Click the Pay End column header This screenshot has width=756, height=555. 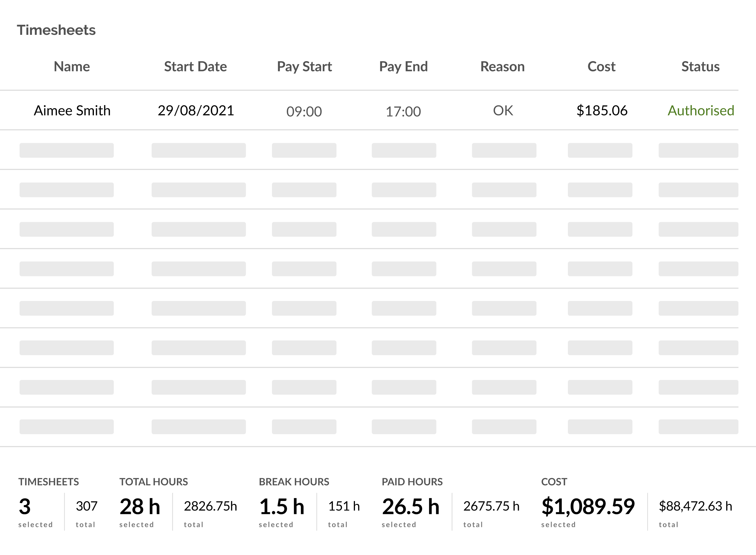[x=403, y=66]
